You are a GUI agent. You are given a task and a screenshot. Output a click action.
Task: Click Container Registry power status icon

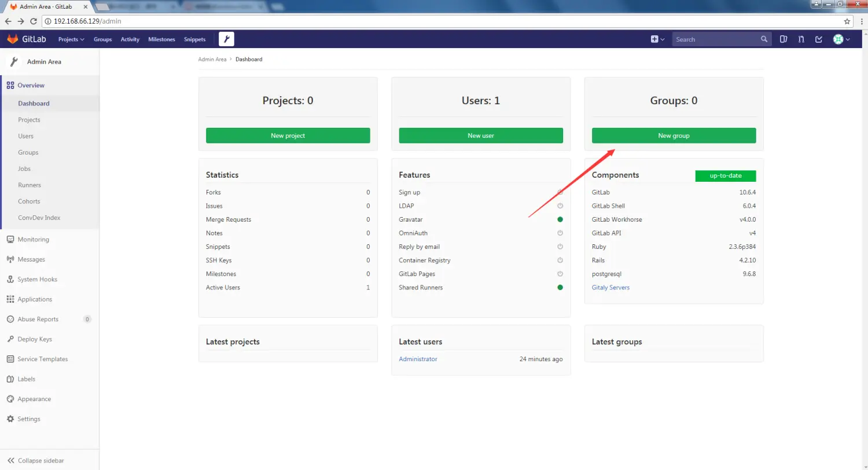560,260
